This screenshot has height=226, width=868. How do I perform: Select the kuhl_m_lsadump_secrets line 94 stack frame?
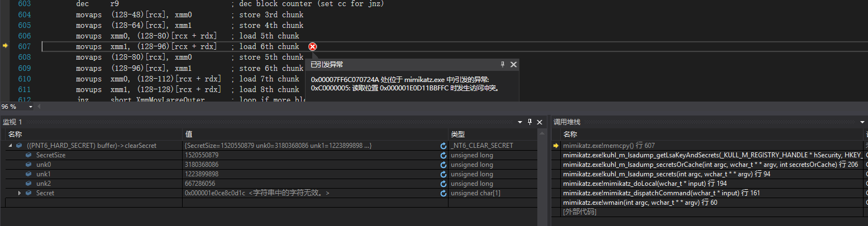pos(666,174)
